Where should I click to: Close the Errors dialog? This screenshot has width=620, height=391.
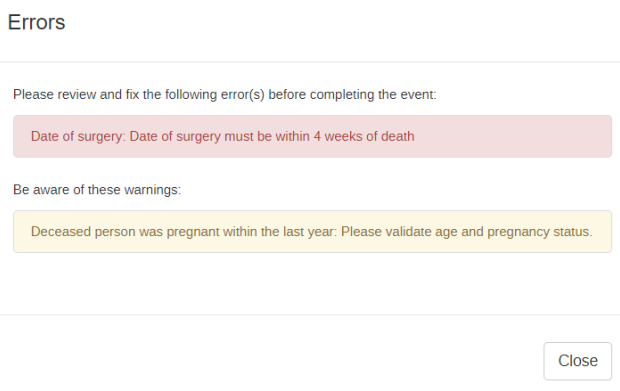point(577,361)
